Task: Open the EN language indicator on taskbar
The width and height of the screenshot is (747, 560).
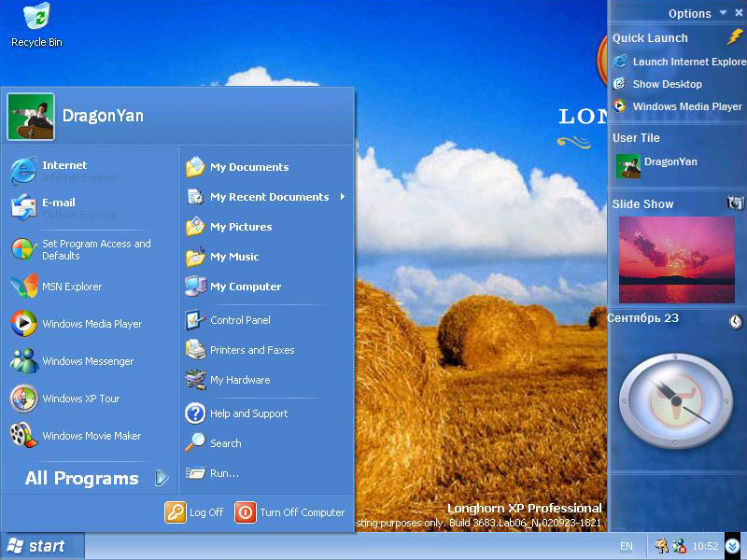Action: click(x=627, y=546)
